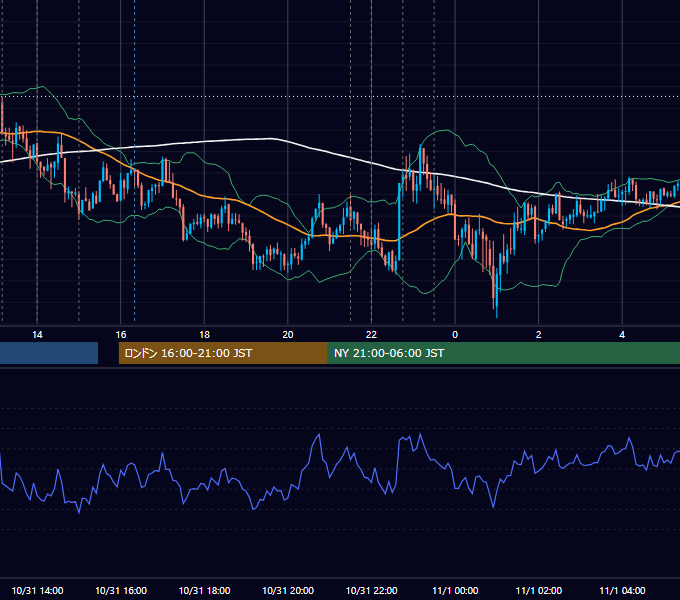Click the "10/31 20:00" date label

point(288,590)
